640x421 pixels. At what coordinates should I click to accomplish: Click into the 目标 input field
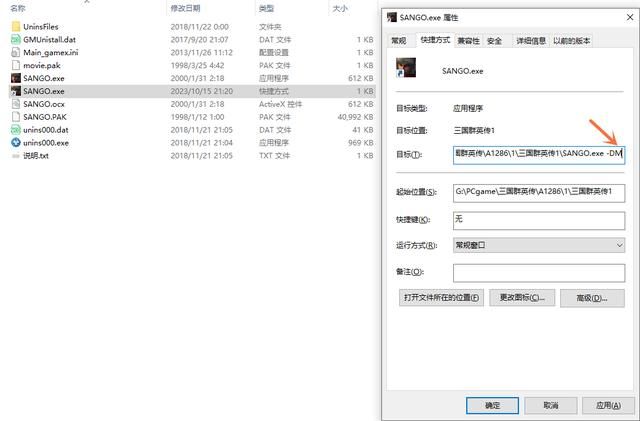(x=539, y=154)
